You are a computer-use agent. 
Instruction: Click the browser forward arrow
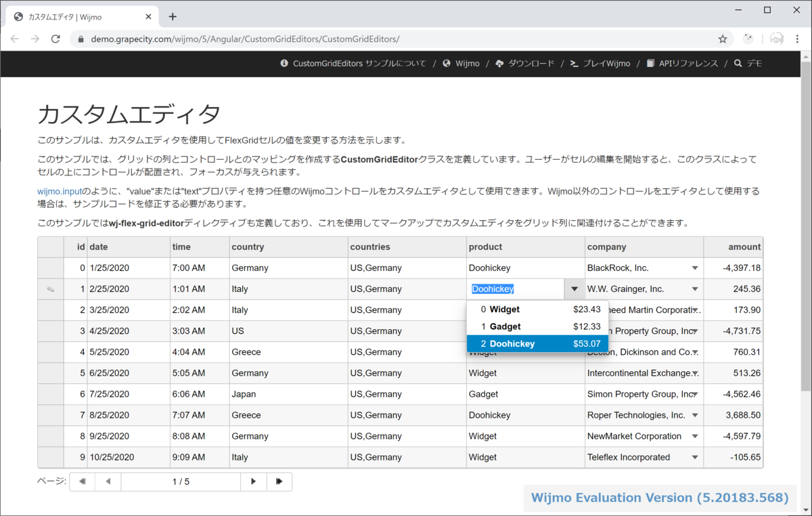35,39
